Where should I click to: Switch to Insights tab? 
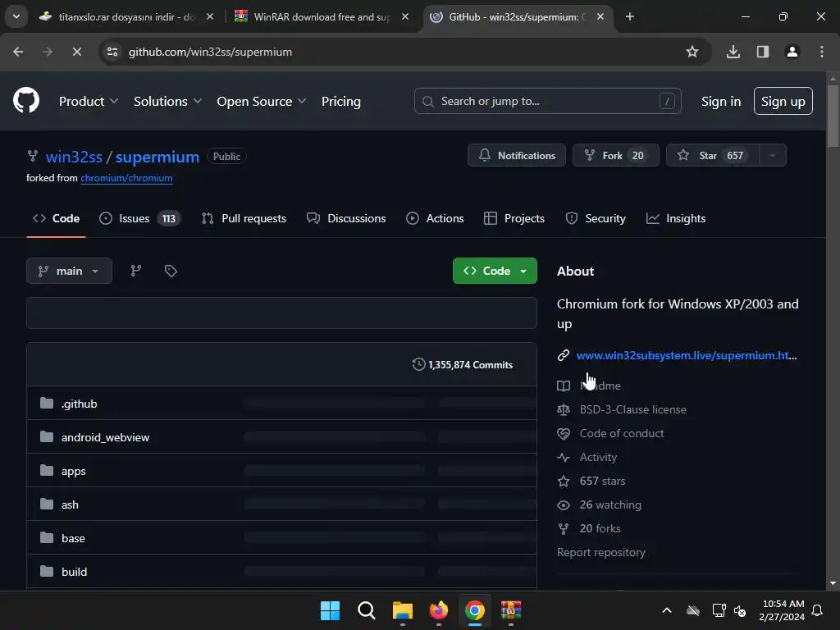tap(676, 218)
